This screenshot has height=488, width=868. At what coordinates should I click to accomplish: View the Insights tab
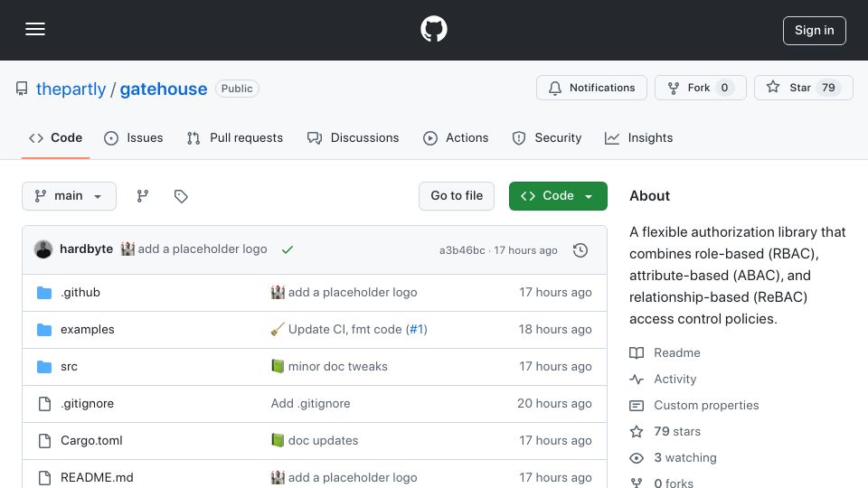coord(638,137)
